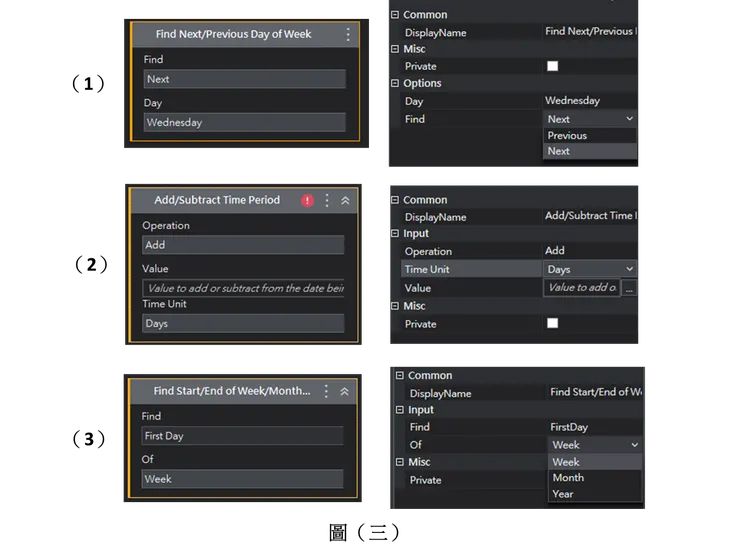Viewport: 740px width, 556px height.
Task: Click DisplayName value Find Start/End of W
Action: [x=596, y=392]
